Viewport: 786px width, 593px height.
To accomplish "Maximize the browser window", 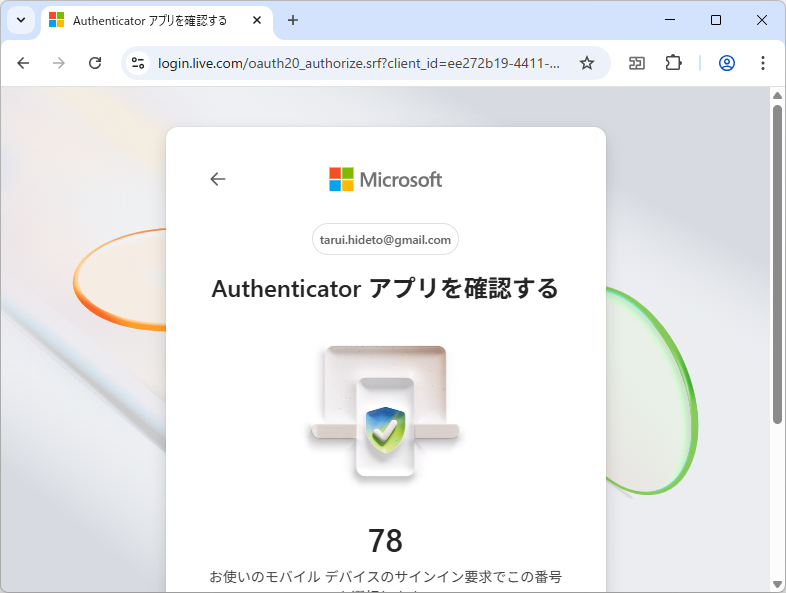I will pos(716,20).
